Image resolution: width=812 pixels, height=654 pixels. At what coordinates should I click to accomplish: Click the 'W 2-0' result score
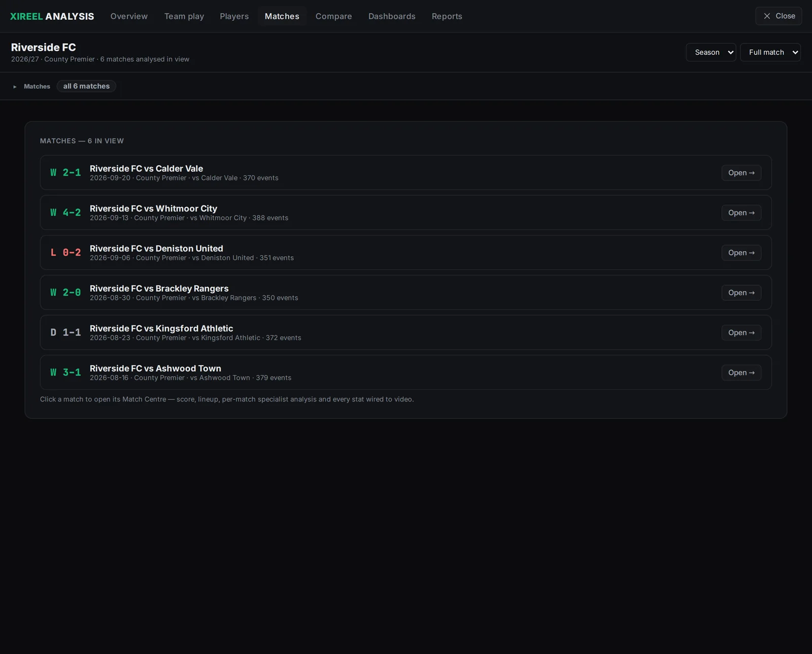(65, 293)
